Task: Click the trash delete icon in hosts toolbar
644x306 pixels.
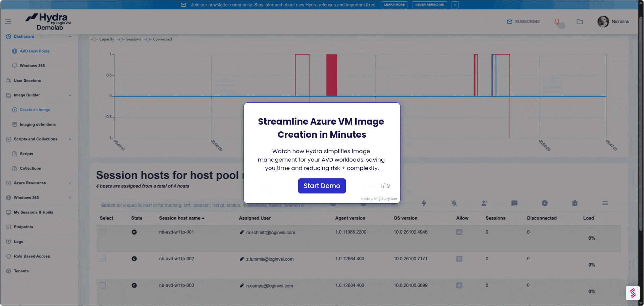Action: 575,203
